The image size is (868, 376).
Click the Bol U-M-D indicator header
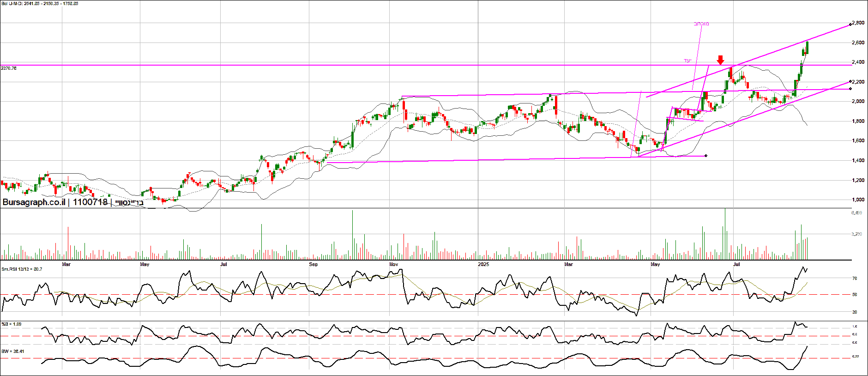pyautogui.click(x=40, y=4)
